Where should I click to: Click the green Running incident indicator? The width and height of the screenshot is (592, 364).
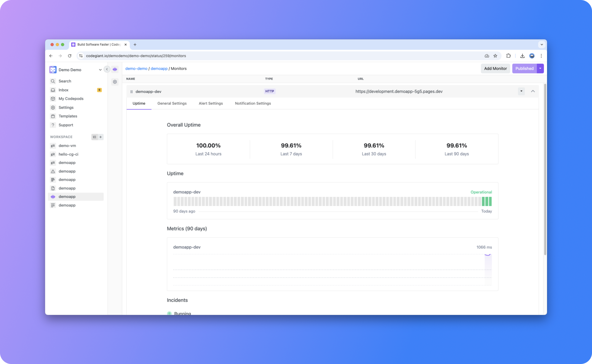point(169,313)
